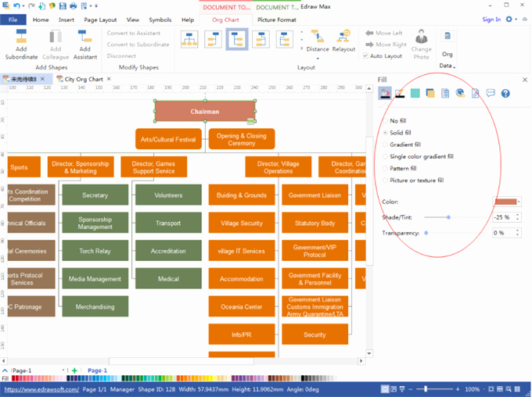Screen dimensions: 532x397
Task: Click Page-1 tab at bottom
Action: click(x=97, y=370)
